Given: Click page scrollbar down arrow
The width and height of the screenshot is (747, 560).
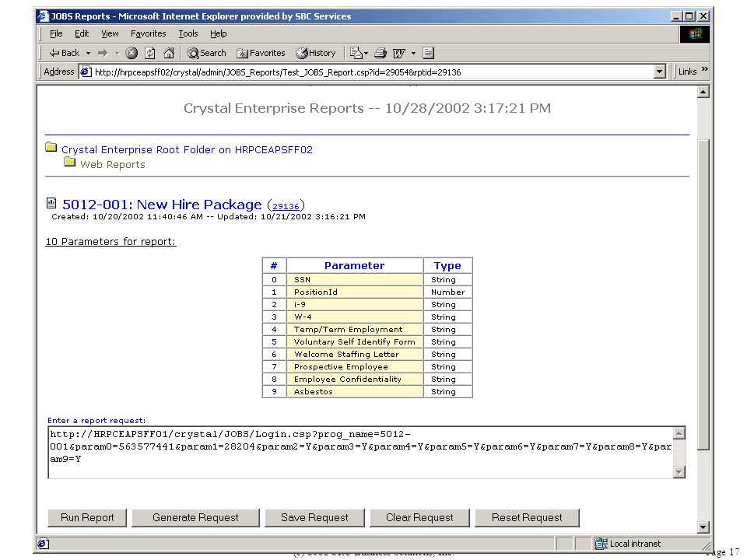Looking at the screenshot, I should pyautogui.click(x=703, y=527).
